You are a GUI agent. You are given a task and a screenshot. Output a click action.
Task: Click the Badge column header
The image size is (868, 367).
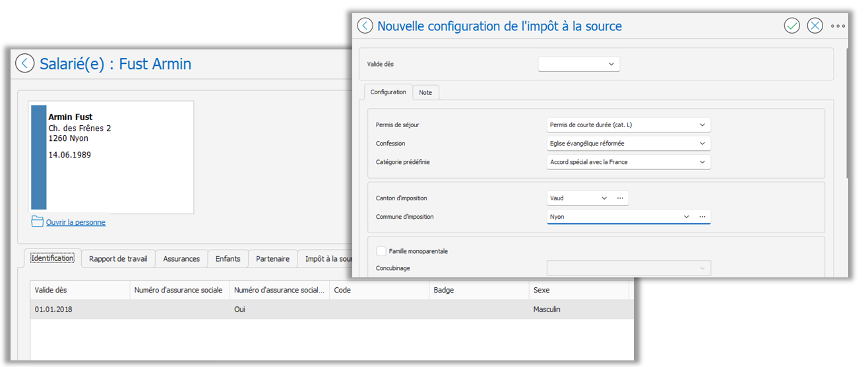coord(478,290)
